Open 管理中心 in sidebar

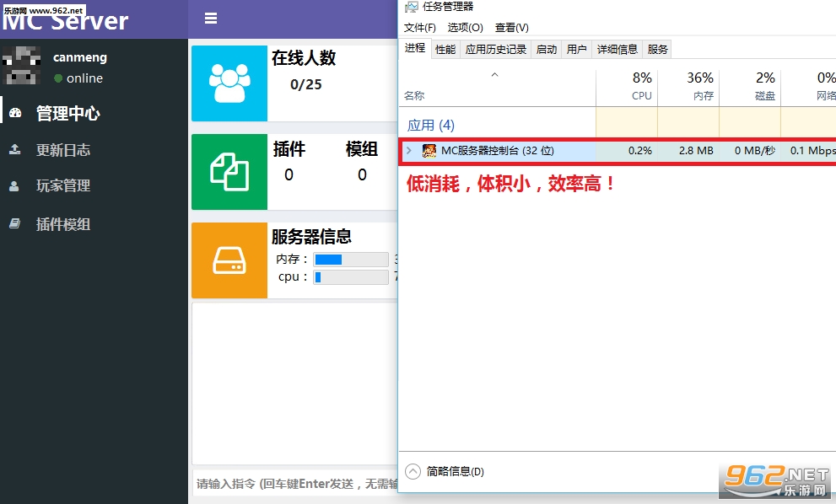pos(67,113)
